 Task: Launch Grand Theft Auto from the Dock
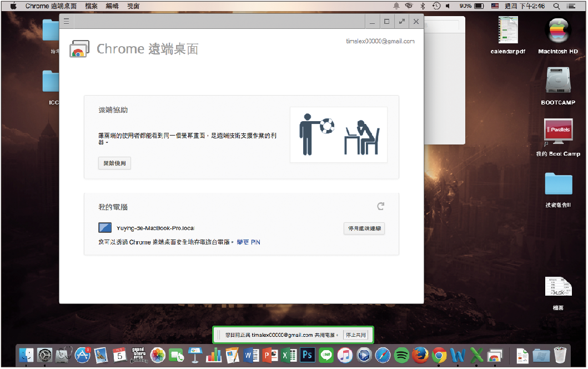click(x=139, y=355)
